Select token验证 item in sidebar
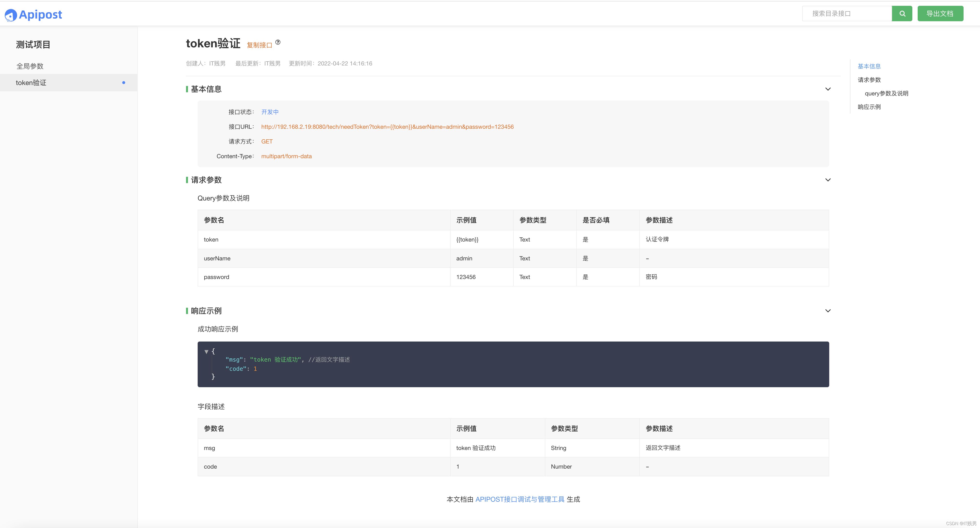 point(31,83)
